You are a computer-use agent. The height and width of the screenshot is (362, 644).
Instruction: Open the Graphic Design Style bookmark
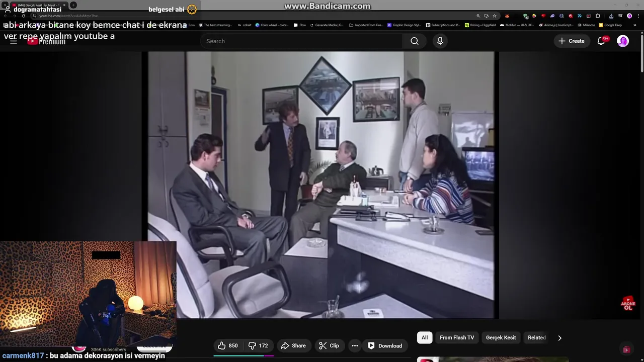click(404, 25)
